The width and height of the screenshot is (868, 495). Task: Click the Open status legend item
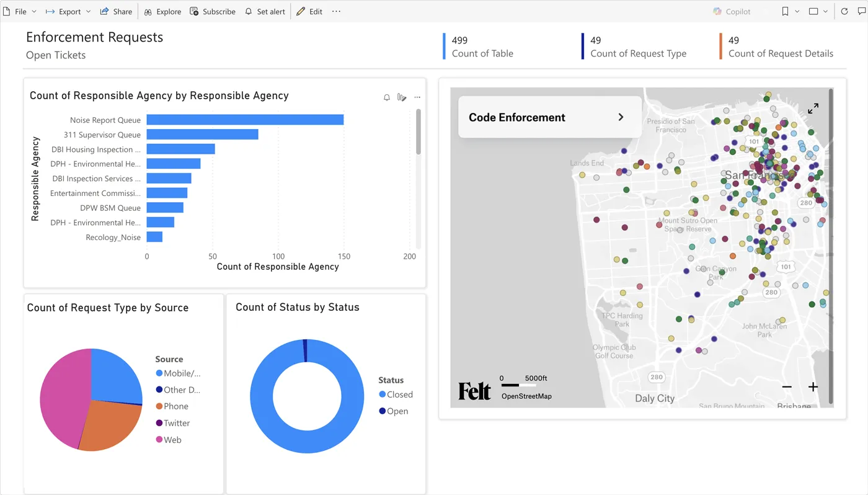(394, 411)
